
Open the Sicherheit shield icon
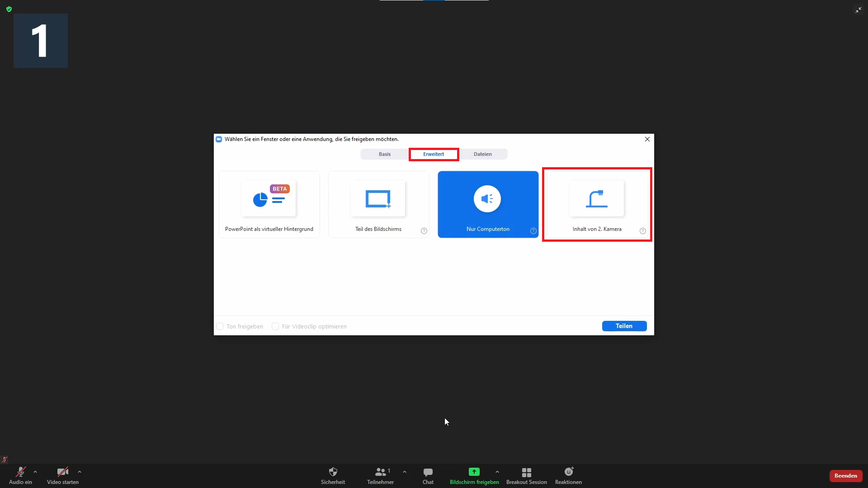point(333,472)
